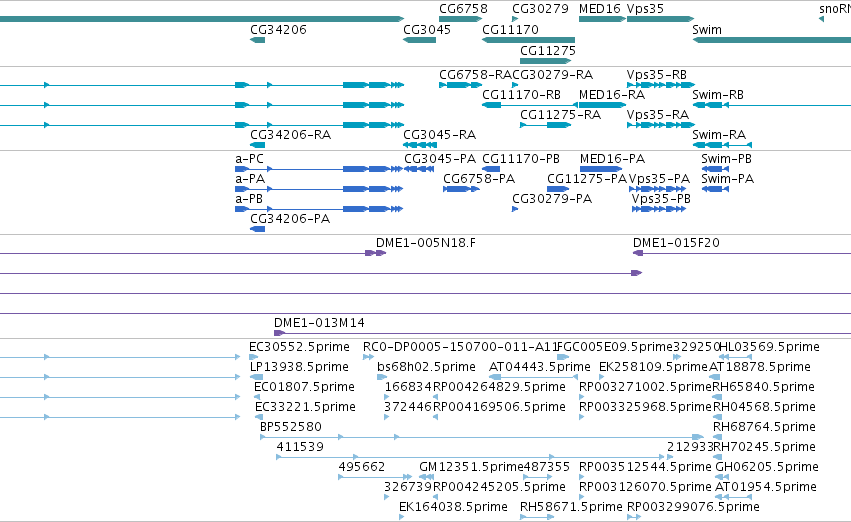Select the CG6758 gene label
The image size is (851, 522).
click(x=463, y=9)
